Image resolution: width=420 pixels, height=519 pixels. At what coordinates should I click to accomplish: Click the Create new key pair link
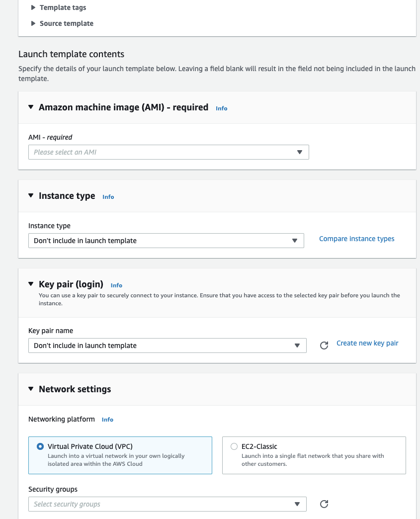point(367,343)
